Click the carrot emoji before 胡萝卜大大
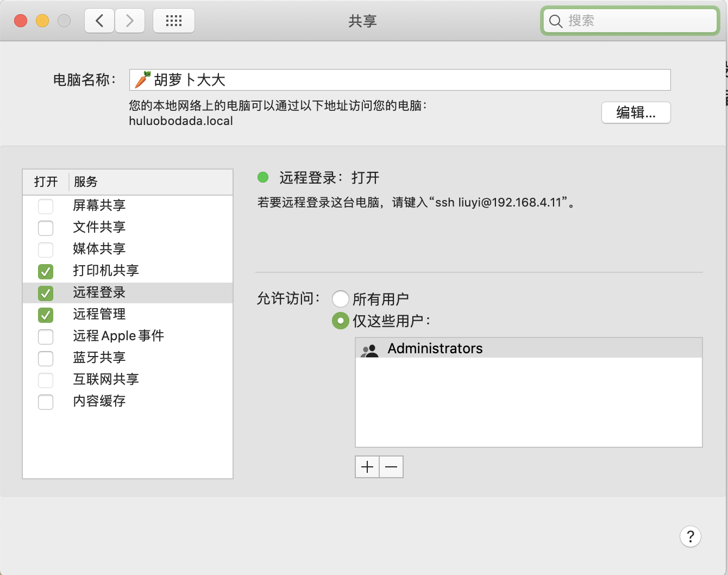This screenshot has height=575, width=728. 142,79
